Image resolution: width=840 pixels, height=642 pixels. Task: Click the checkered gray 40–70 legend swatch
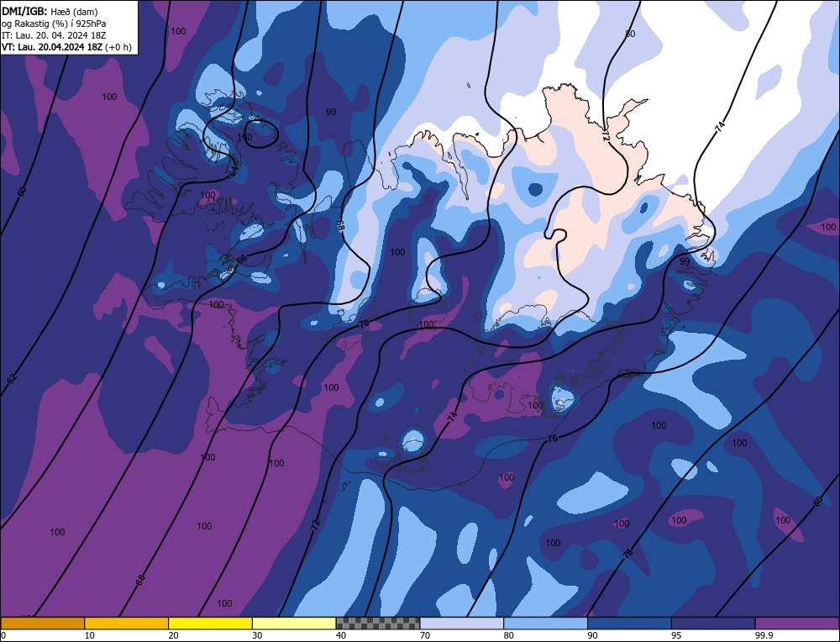[x=378, y=624]
